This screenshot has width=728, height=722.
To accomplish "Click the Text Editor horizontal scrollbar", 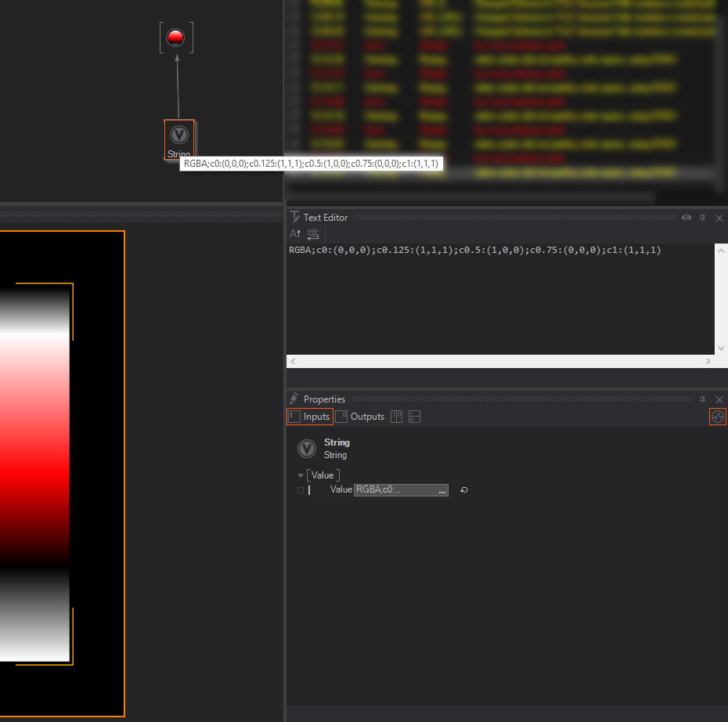I will click(501, 362).
